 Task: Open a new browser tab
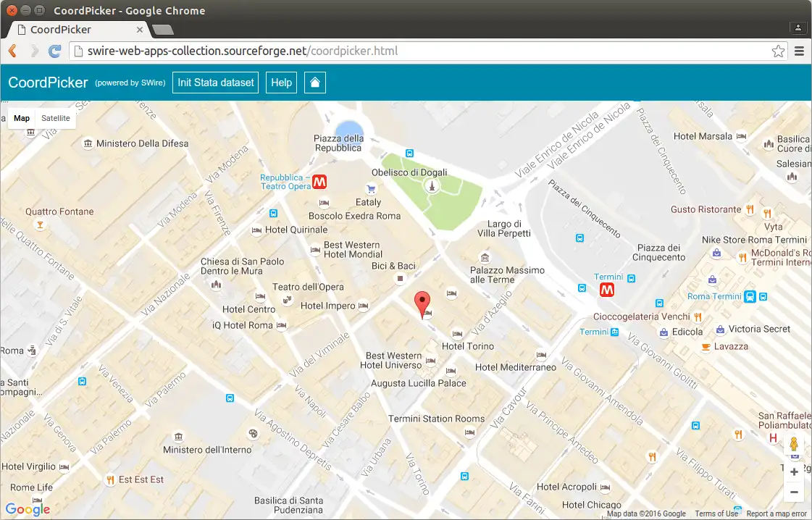(x=163, y=30)
